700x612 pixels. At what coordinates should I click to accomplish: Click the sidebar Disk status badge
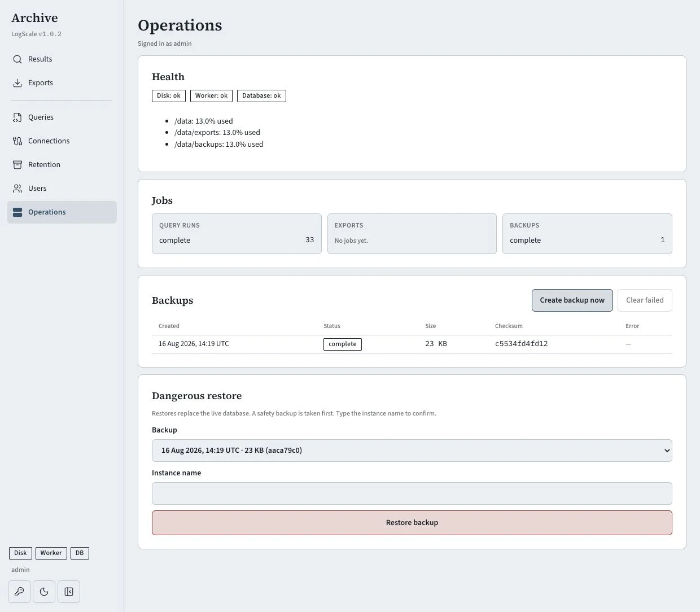[x=20, y=553]
